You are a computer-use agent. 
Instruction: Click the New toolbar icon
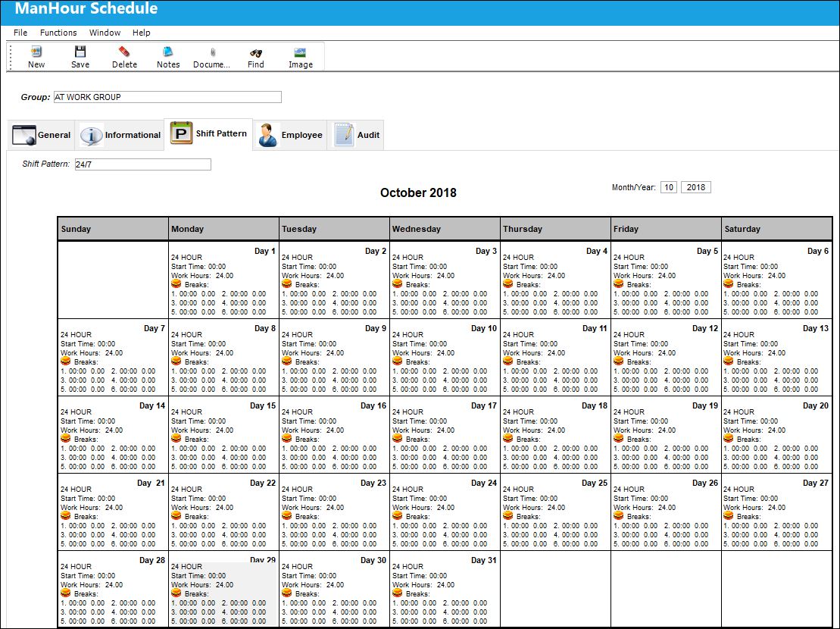pos(36,52)
